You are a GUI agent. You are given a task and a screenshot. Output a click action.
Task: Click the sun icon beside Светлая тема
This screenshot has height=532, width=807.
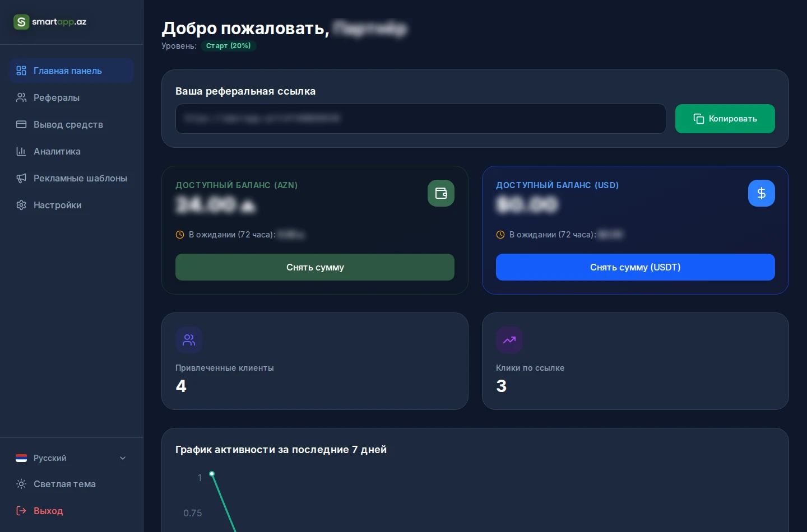coord(21,484)
